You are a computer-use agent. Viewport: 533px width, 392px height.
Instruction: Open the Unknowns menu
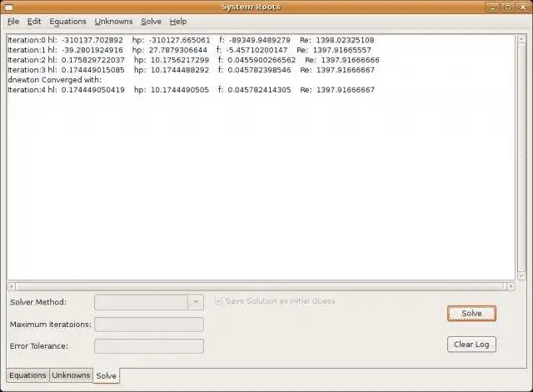[x=113, y=22]
